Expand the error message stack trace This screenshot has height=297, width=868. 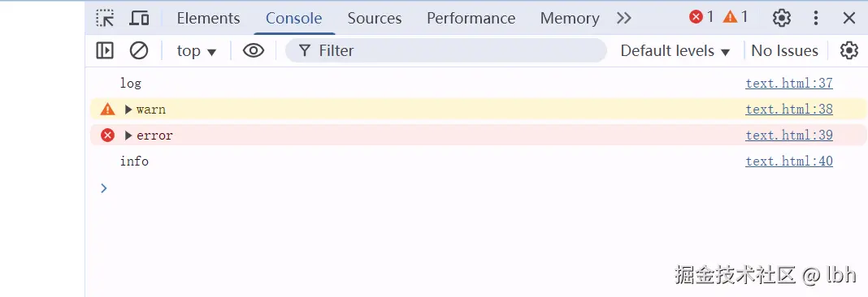coord(128,136)
